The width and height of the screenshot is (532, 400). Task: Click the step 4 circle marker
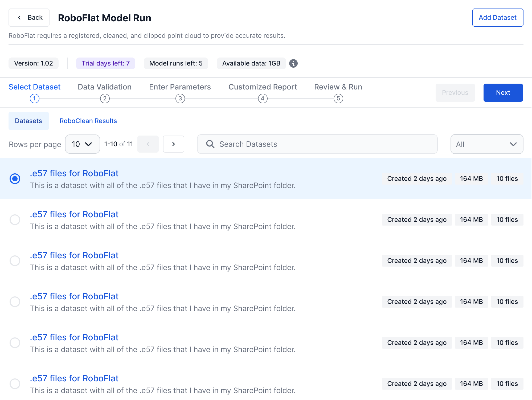click(263, 99)
